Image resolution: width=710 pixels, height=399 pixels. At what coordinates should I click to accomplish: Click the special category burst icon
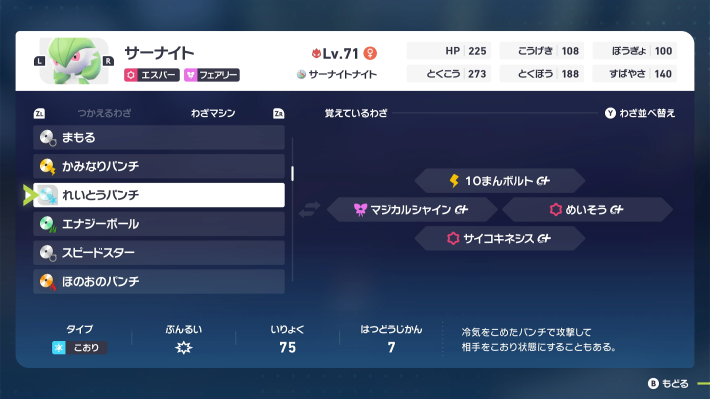(x=183, y=348)
